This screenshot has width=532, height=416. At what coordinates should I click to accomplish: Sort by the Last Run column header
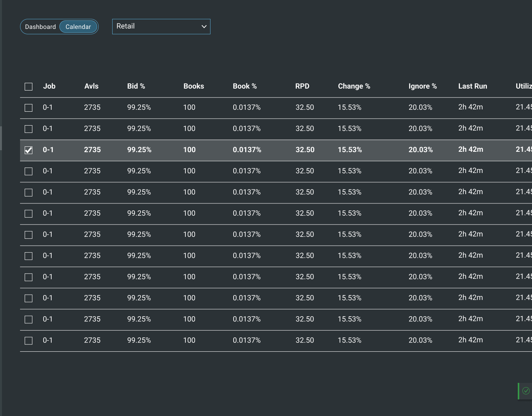click(473, 86)
